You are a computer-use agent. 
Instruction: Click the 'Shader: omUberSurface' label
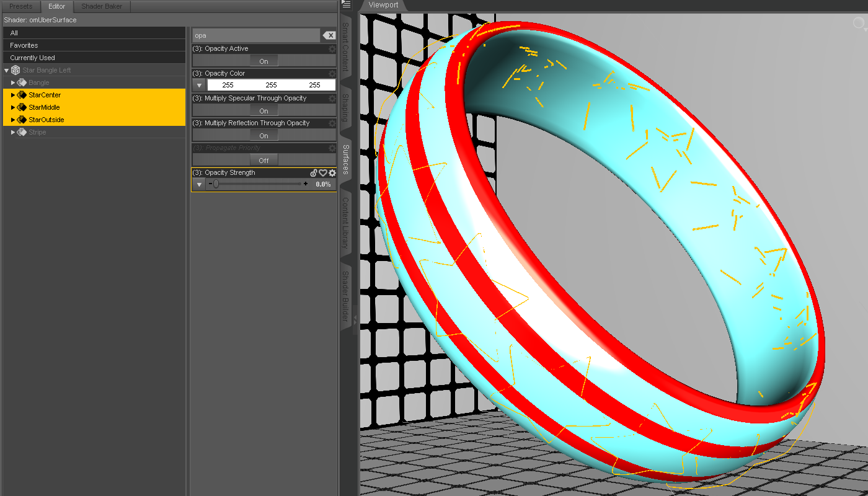point(40,20)
